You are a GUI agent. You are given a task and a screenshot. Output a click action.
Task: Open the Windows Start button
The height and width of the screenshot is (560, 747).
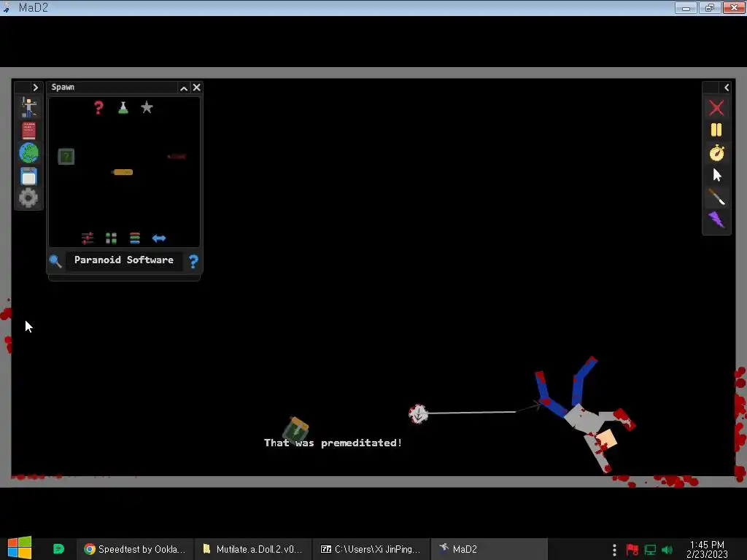pyautogui.click(x=20, y=548)
